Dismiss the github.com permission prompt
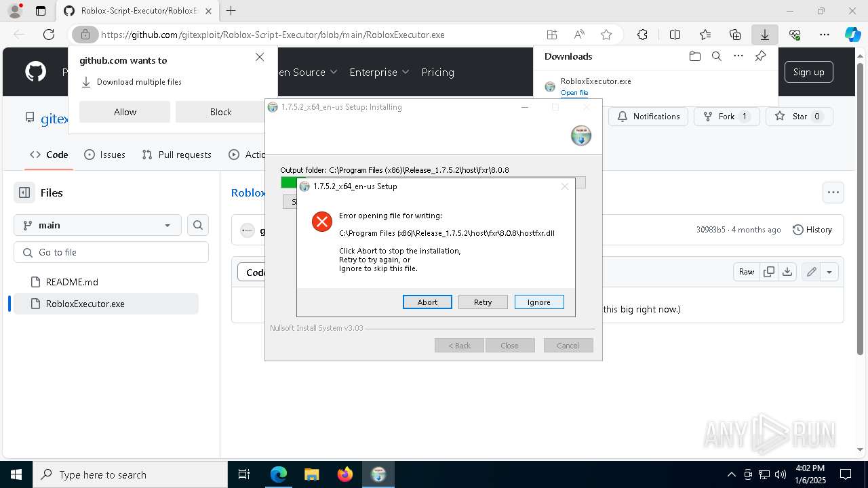This screenshot has width=868, height=488. pos(260,58)
